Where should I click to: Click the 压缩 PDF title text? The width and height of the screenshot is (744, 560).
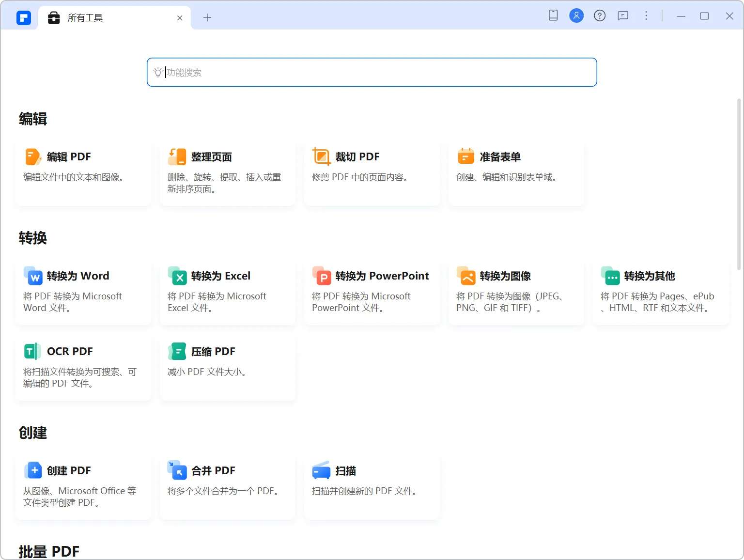213,352
